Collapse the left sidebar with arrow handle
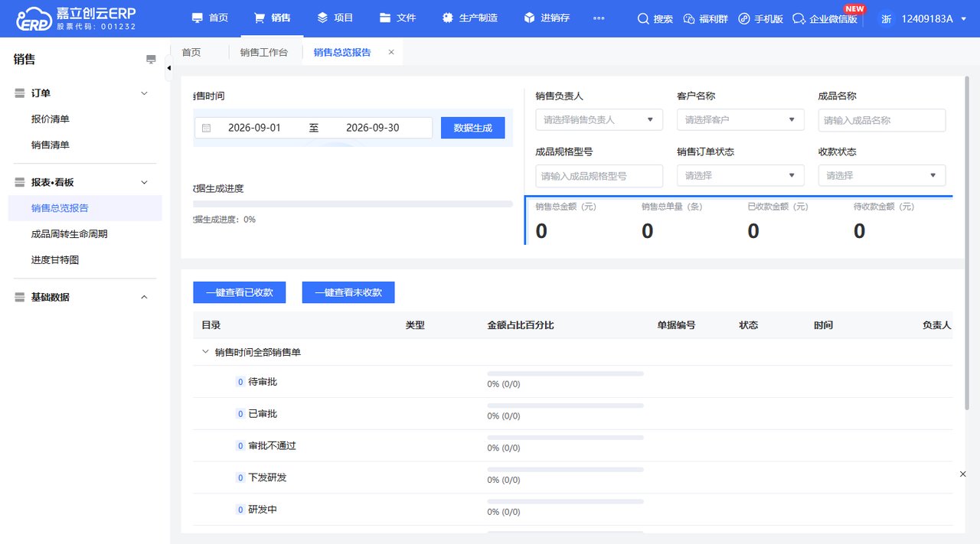Screen dimensions: 980x544 pyautogui.click(x=168, y=68)
